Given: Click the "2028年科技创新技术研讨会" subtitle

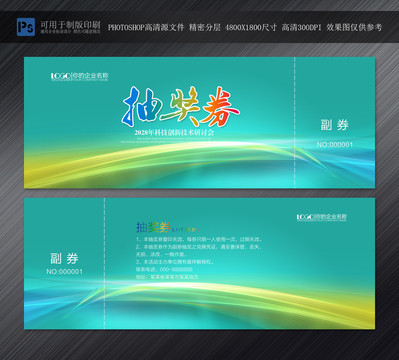Looking at the screenshot, I should coord(174,132).
